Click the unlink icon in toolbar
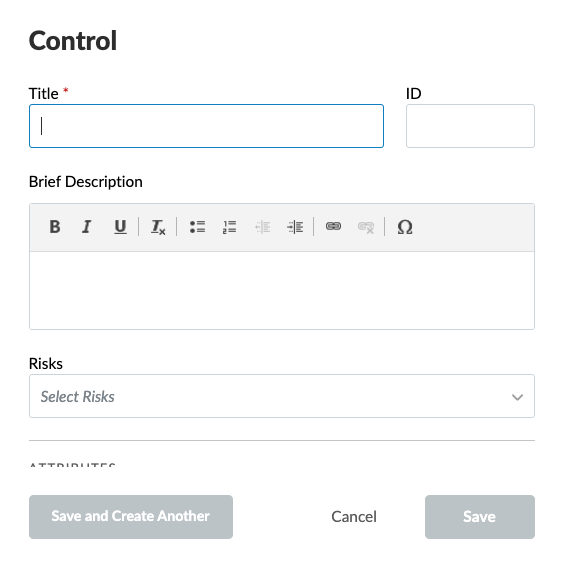Screen dimensions: 564x563 pyautogui.click(x=366, y=227)
